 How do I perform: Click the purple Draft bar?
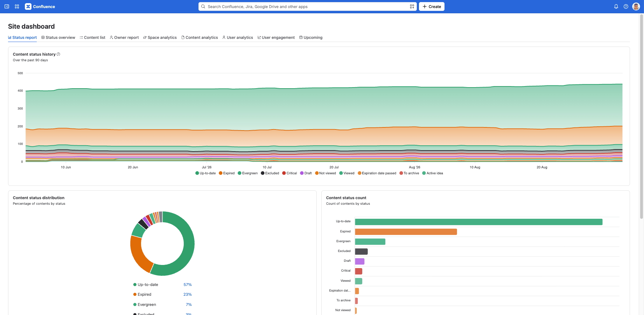click(359, 261)
